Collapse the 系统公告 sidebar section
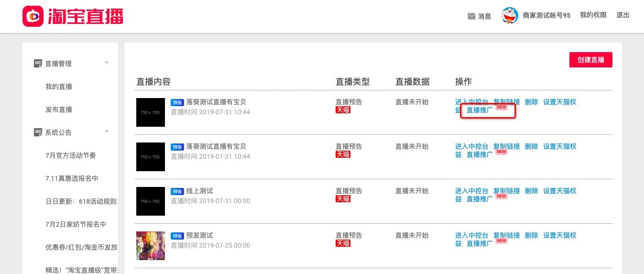Viewport: 644px width, 274px height. [x=107, y=132]
